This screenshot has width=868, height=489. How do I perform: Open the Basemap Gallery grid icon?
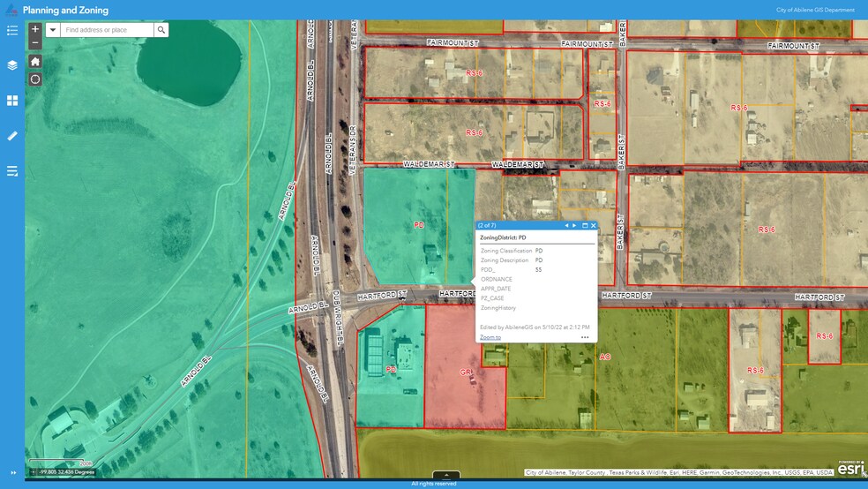click(12, 101)
